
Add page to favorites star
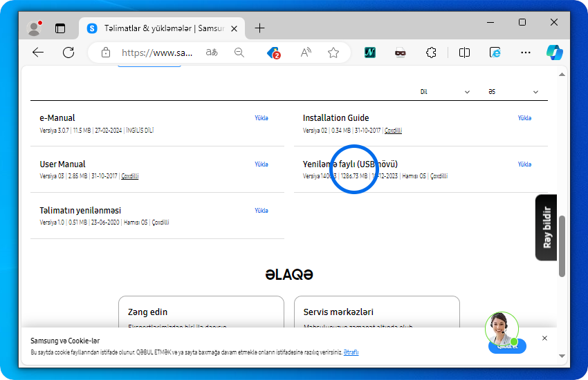(x=333, y=53)
